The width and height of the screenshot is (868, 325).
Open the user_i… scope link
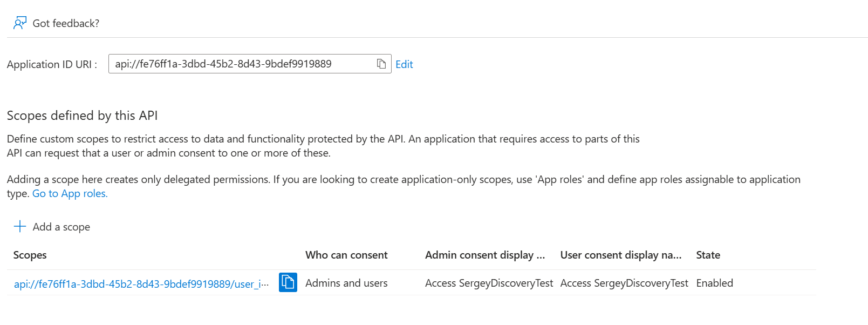141,284
